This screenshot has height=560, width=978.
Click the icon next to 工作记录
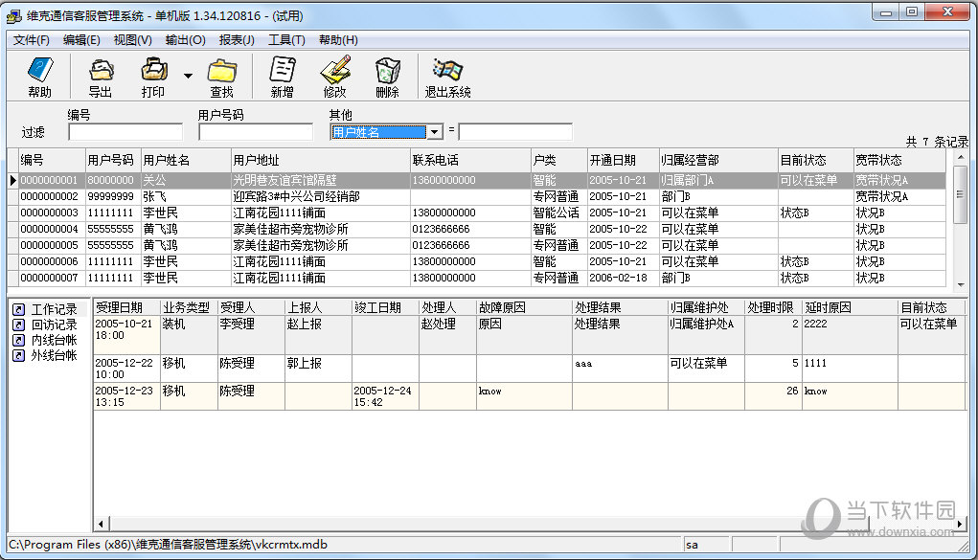click(19, 309)
